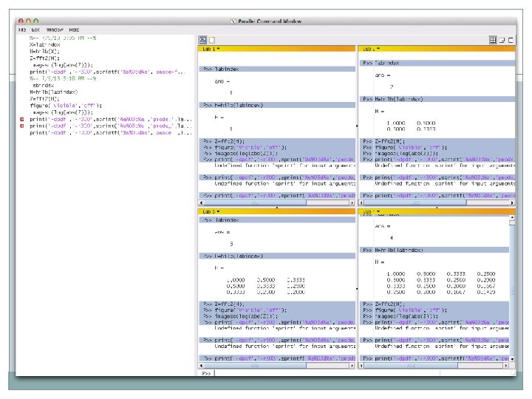Click the blue lab view icon at toolbar left
This screenshot has width=532, height=399.
click(x=203, y=39)
